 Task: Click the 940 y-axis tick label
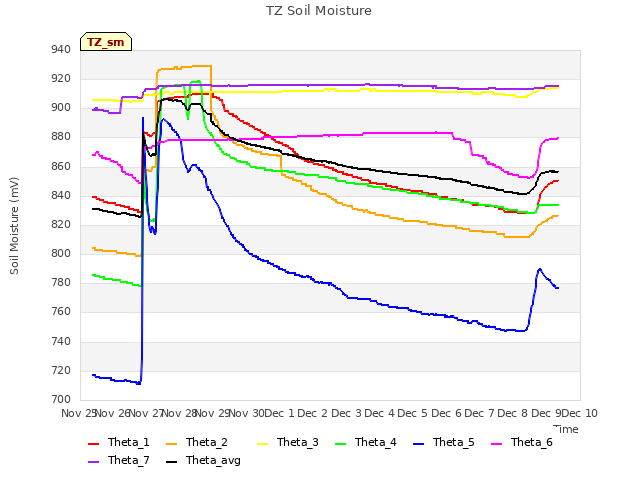tap(61, 50)
